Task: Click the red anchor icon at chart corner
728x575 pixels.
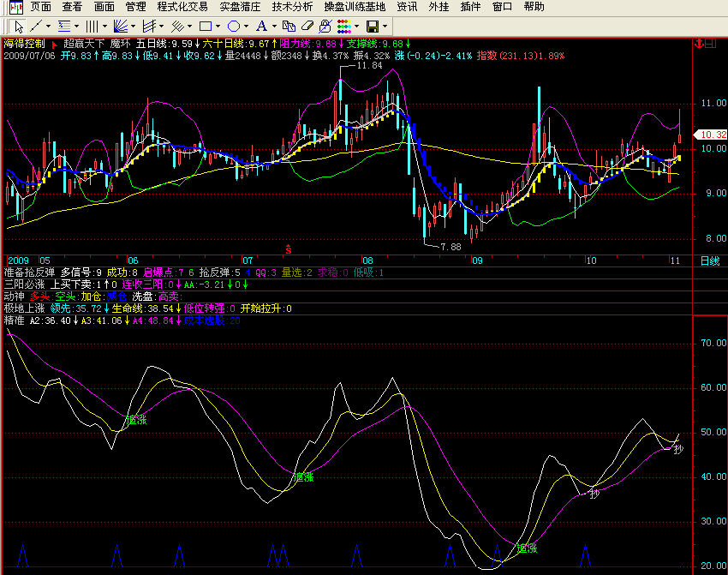Action: pyautogui.click(x=697, y=43)
